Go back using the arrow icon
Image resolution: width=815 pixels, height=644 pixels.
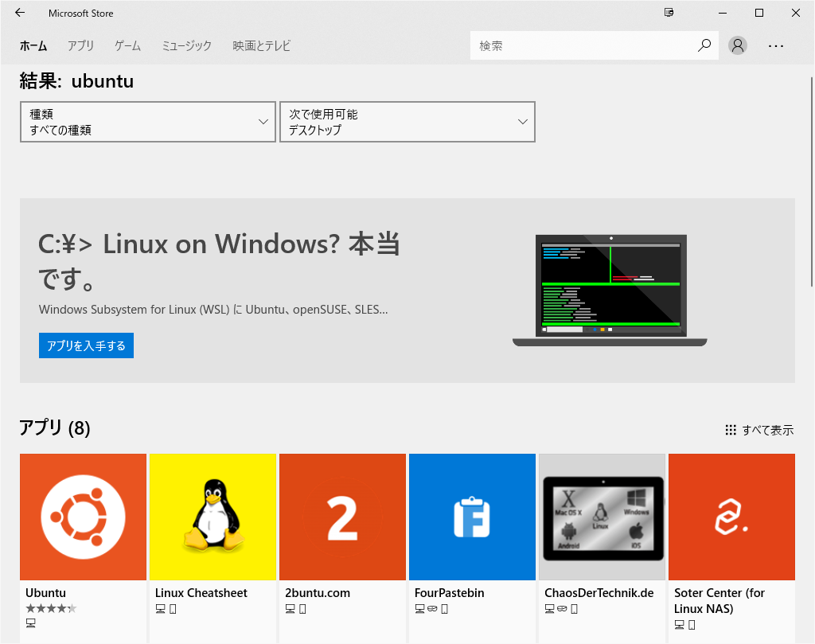[20, 13]
